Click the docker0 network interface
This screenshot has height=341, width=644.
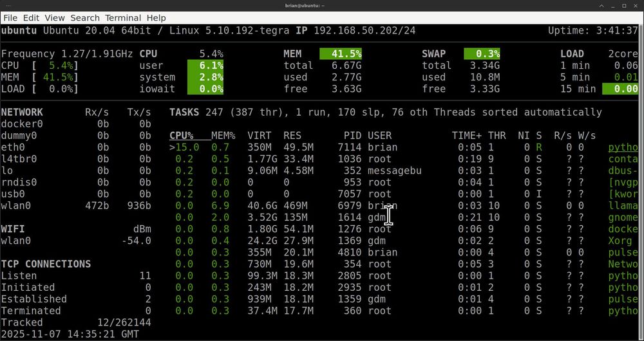(22, 124)
